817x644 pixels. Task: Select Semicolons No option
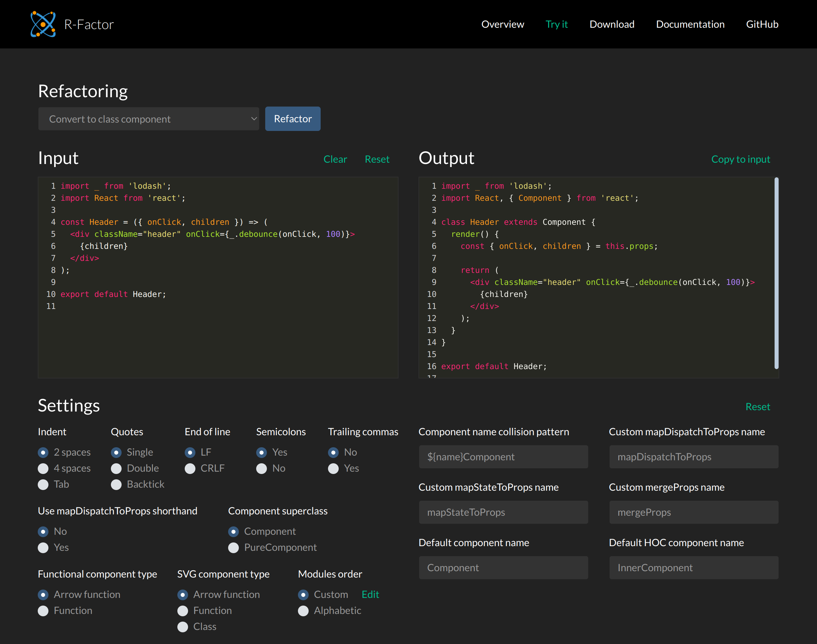[x=262, y=468]
